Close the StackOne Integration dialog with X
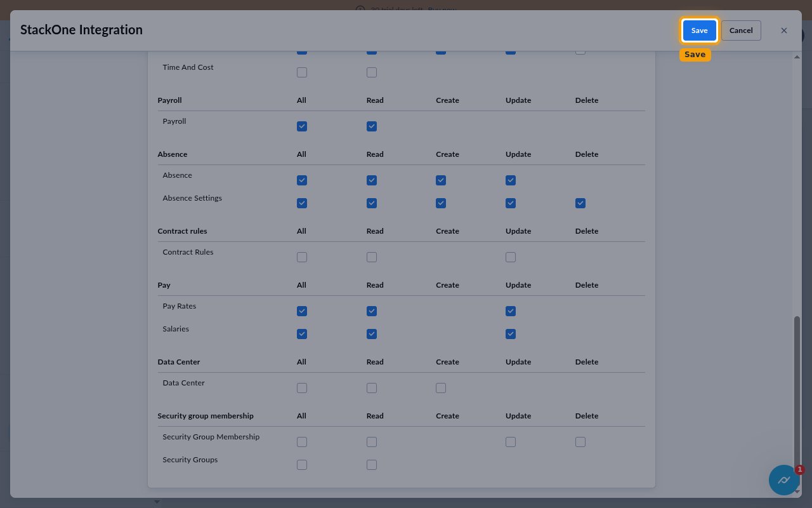Screen dimensions: 812x508 [784, 30]
